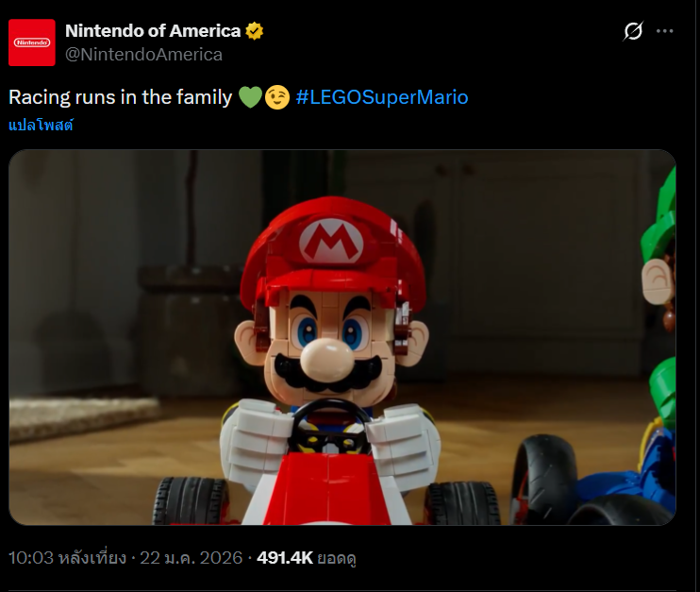Click the gold verified badge
Screen dimensions: 700x592
coord(255,31)
